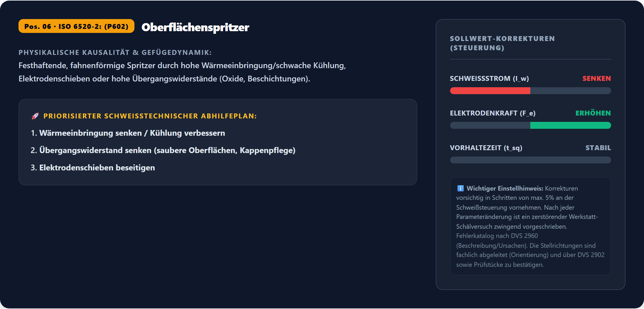Click the STABIL status label
644x309 pixels.
point(598,148)
